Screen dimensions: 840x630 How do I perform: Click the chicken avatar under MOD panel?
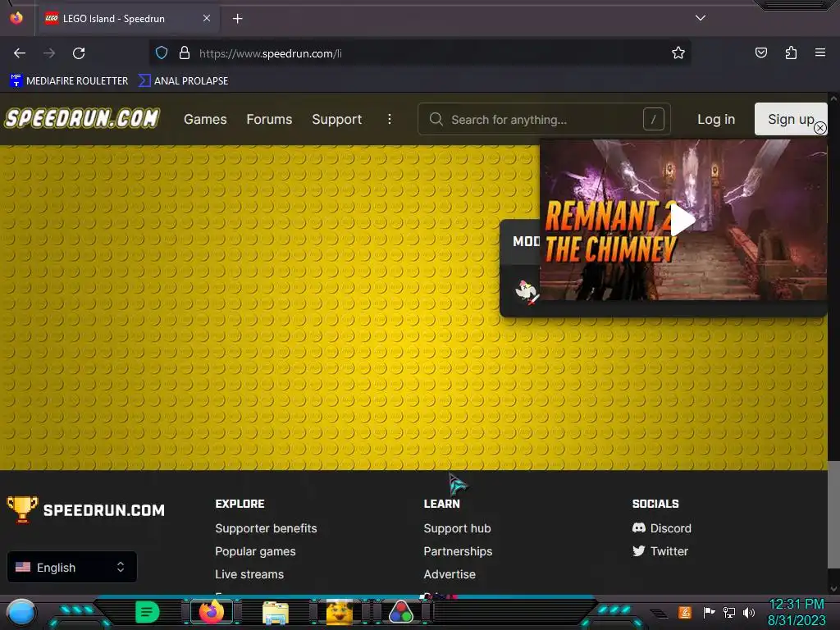point(526,292)
